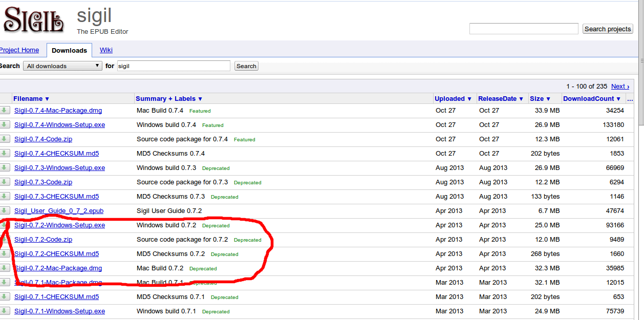Viewport: 644px width, 320px height.
Task: Click the Sigil User Guide 0.7.2 summary
Action: [169, 210]
